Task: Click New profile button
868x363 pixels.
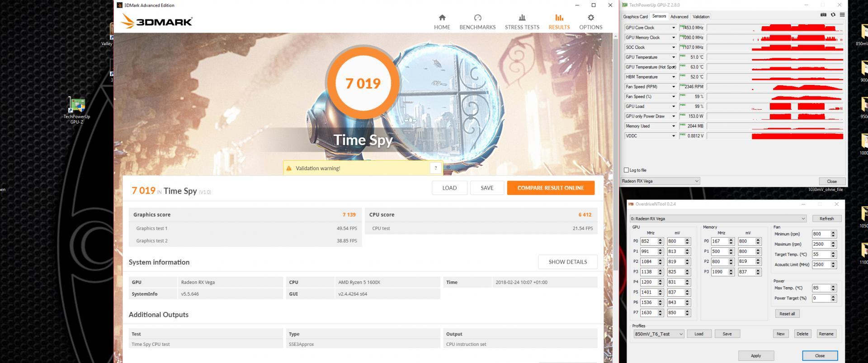Action: [x=780, y=334]
